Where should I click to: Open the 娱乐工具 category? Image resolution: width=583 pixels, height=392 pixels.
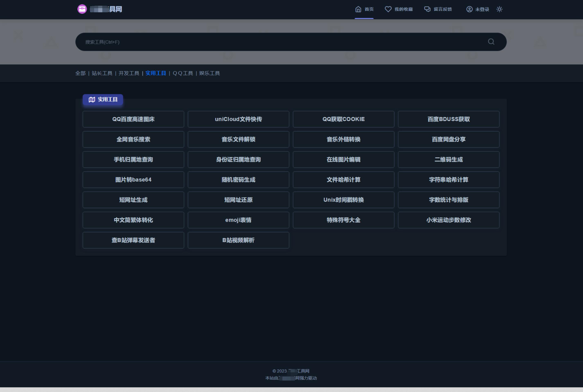click(x=209, y=73)
